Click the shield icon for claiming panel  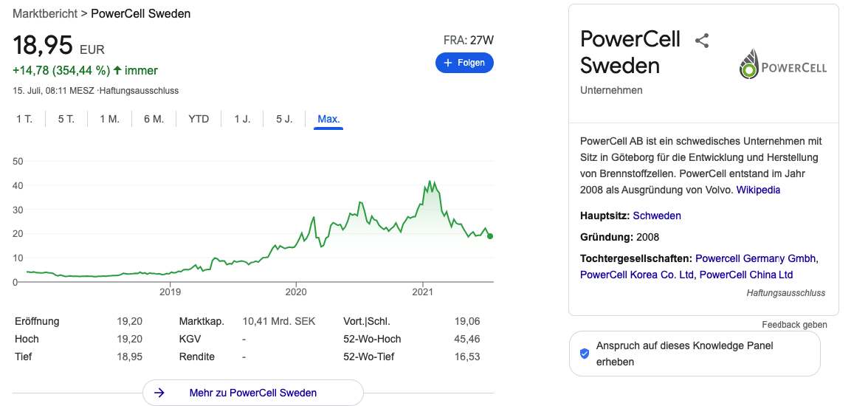(x=584, y=354)
